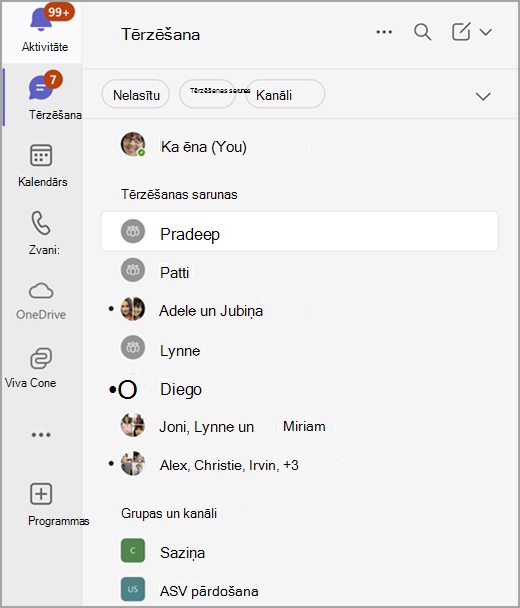
Task: Click Diego's circle avatar
Action: [x=128, y=389]
